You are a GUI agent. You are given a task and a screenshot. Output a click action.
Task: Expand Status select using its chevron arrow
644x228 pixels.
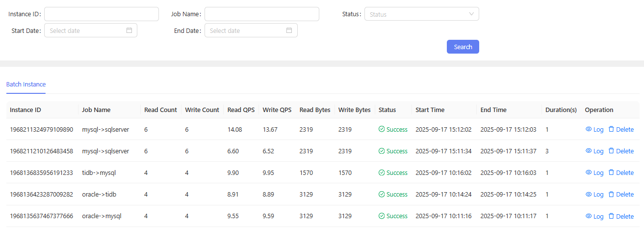pyautogui.click(x=471, y=14)
